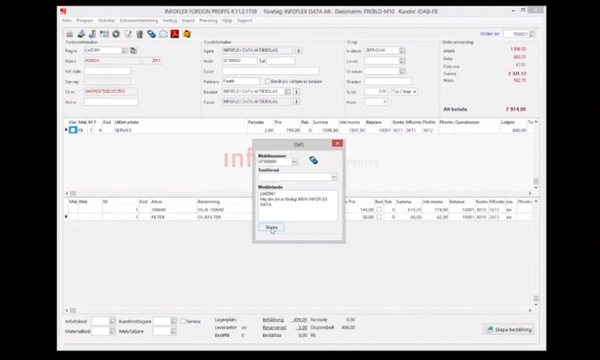Open the Verktyg menu
The image size is (600, 360).
(x=170, y=21)
